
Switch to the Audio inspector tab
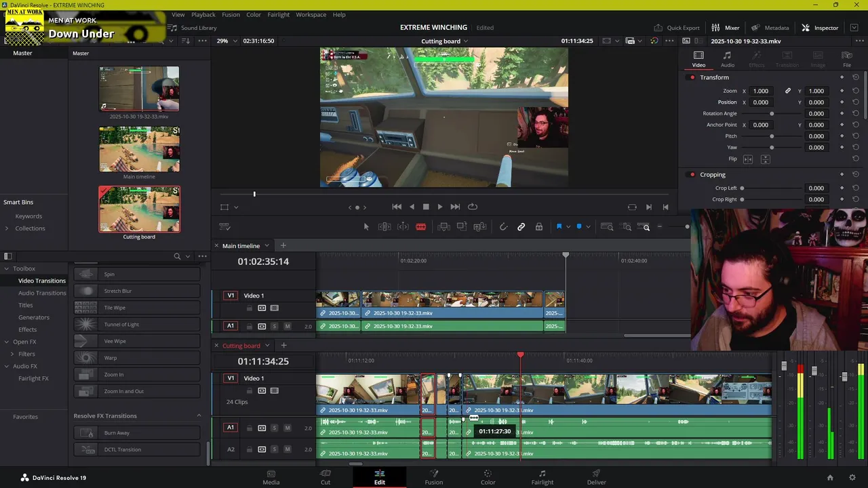coord(727,60)
